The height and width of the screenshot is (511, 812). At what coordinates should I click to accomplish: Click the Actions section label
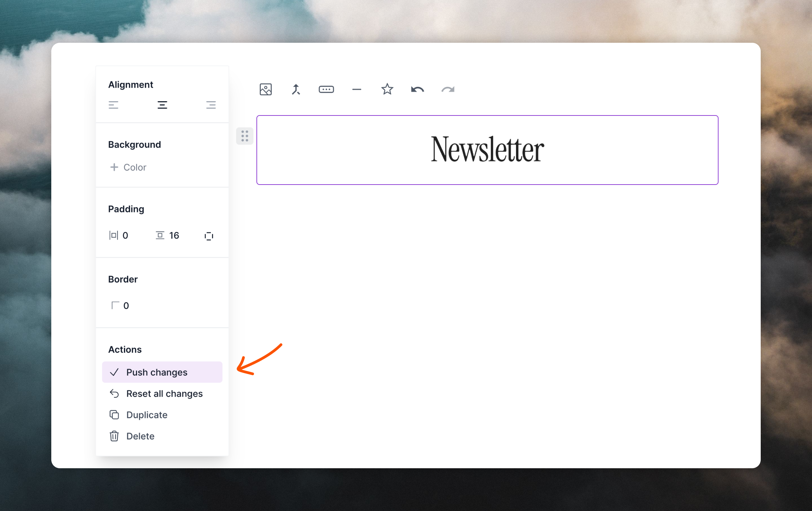[125, 350]
